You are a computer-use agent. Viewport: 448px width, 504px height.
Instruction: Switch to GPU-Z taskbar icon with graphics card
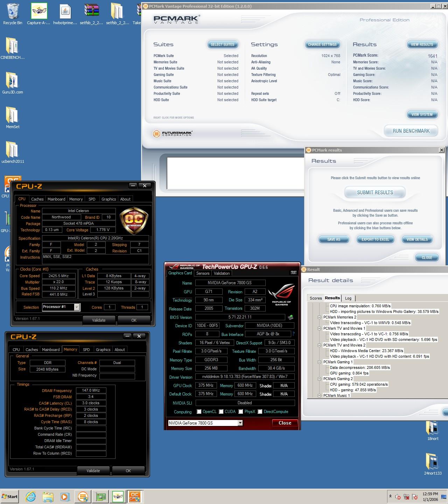(x=101, y=496)
